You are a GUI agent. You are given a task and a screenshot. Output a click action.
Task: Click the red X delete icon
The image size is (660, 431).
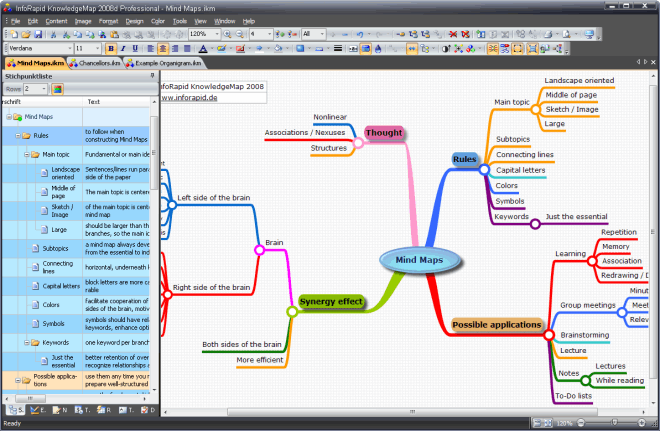pyautogui.click(x=453, y=34)
